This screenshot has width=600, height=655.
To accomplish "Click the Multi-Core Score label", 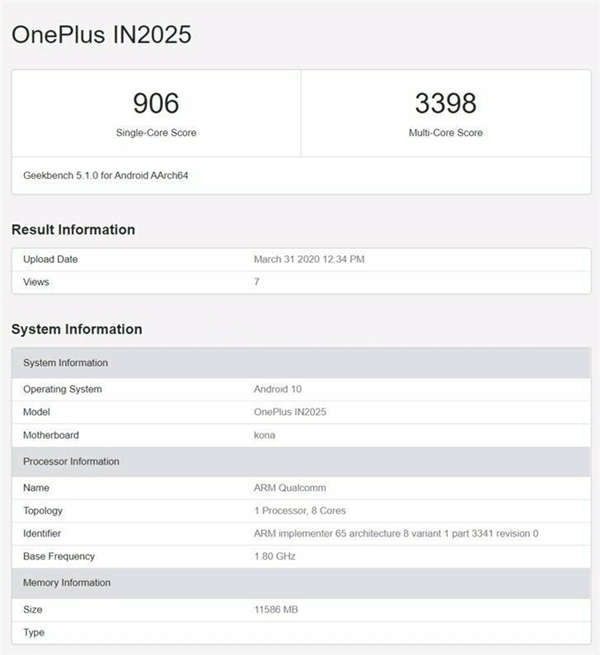I will click(445, 132).
